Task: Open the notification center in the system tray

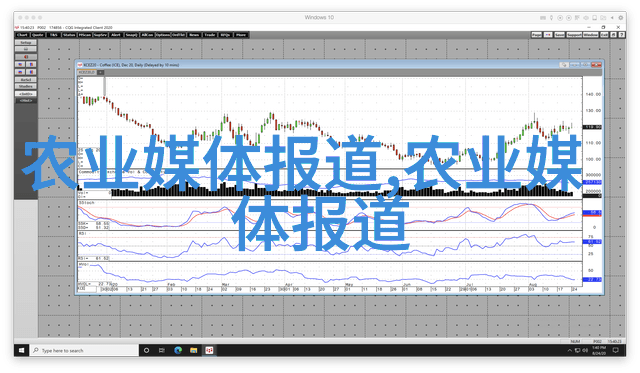Action: coord(616,350)
